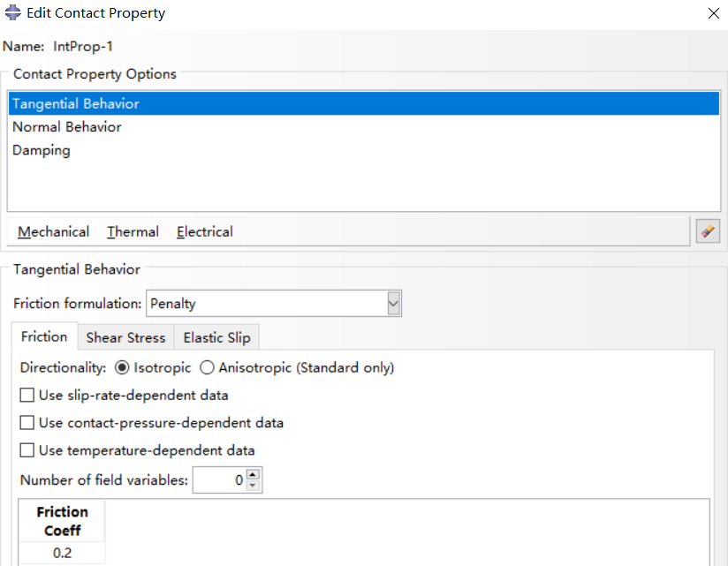Close the Edit Contact Property dialog
Viewport: 728px width, 566px height.
(x=714, y=13)
